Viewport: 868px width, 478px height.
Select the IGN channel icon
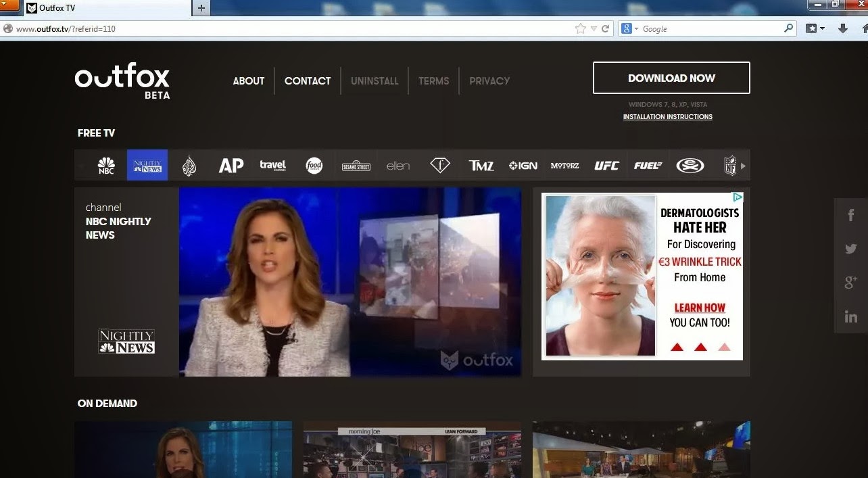pos(523,166)
